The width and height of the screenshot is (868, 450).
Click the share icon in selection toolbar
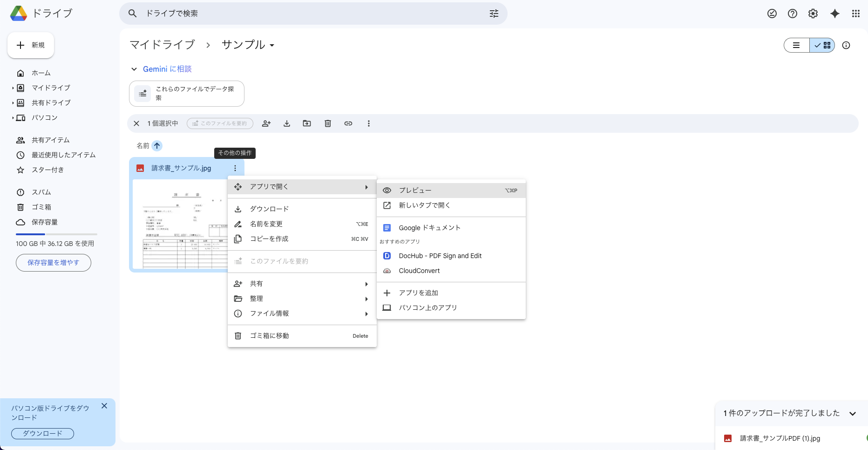(266, 123)
